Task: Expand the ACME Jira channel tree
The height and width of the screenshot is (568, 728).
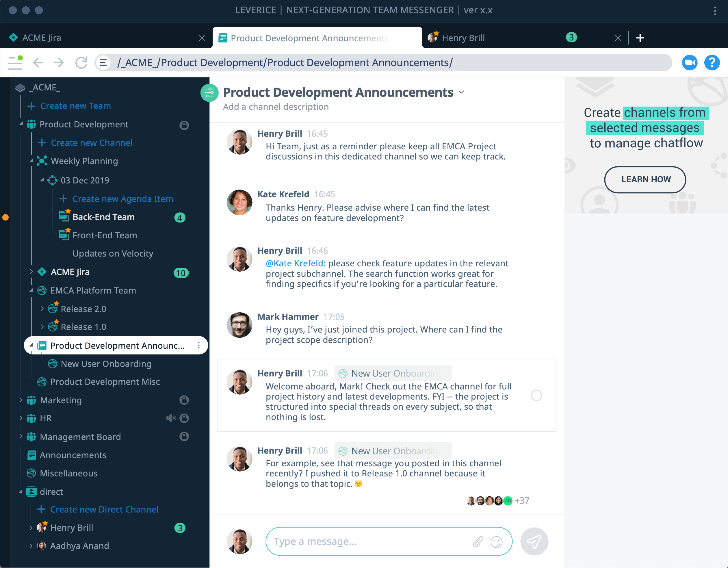Action: pyautogui.click(x=31, y=272)
